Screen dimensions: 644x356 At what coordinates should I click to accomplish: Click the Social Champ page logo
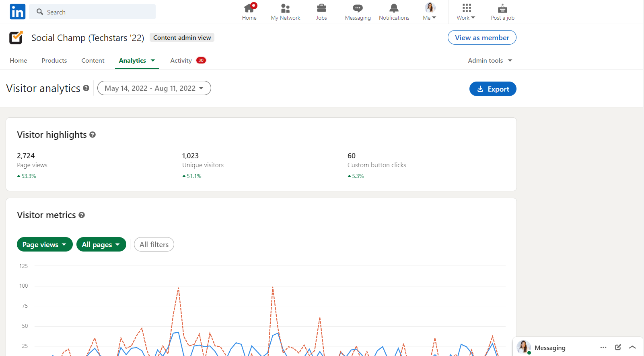pyautogui.click(x=16, y=38)
